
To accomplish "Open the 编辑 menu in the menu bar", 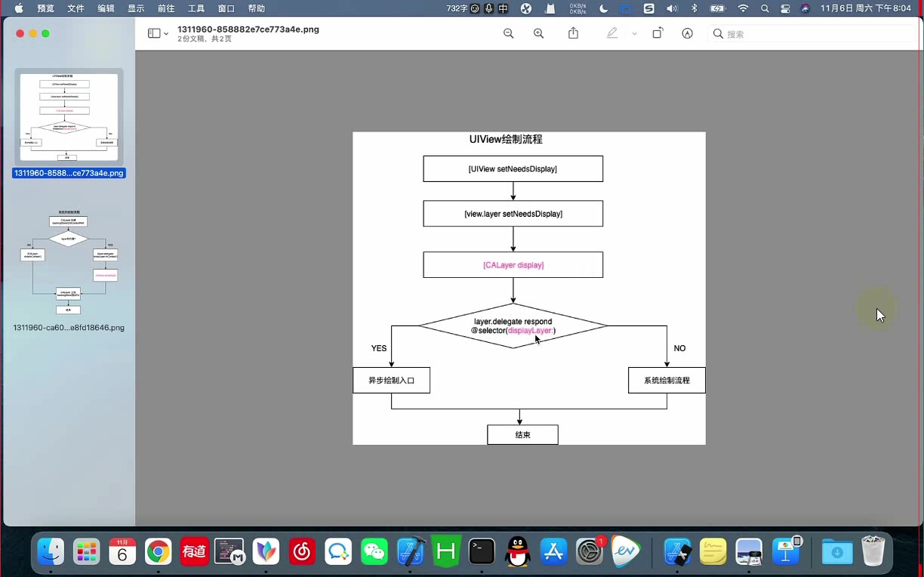I will point(106,8).
